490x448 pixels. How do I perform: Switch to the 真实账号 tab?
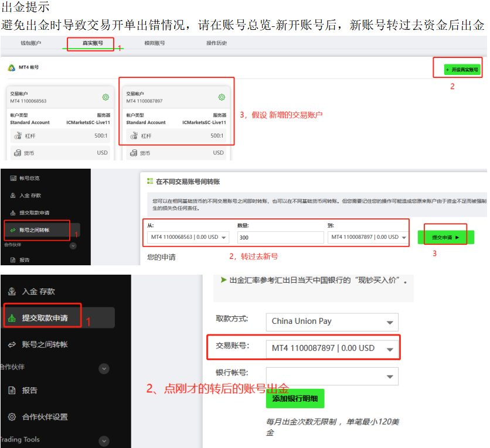tap(93, 43)
